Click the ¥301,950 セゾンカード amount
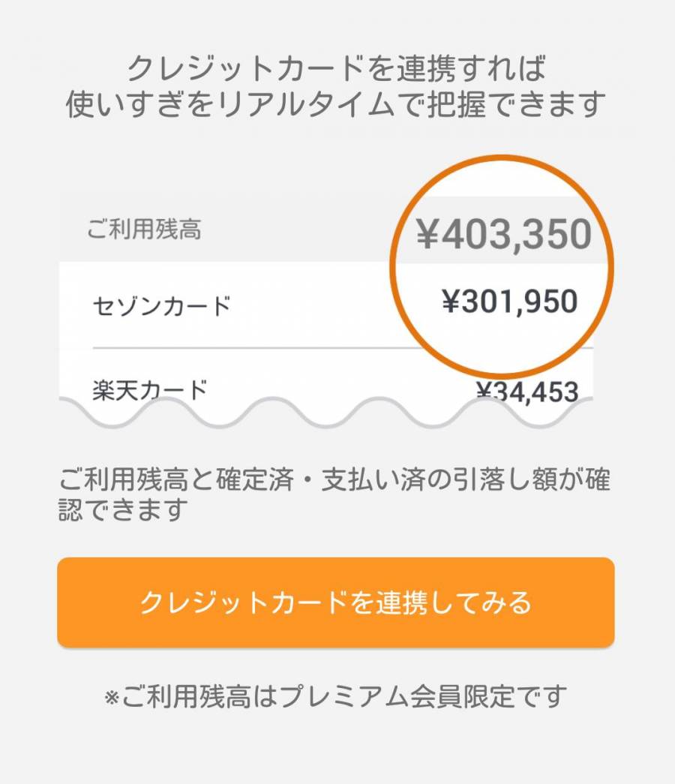Viewport: 675px width, 784px height. 510,301
